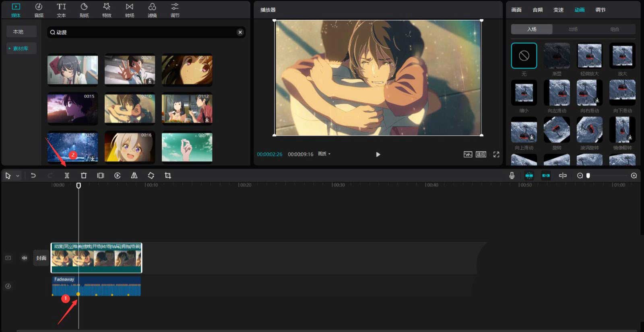Split the clip at the playhead
This screenshot has height=332, width=644.
pyautogui.click(x=67, y=176)
